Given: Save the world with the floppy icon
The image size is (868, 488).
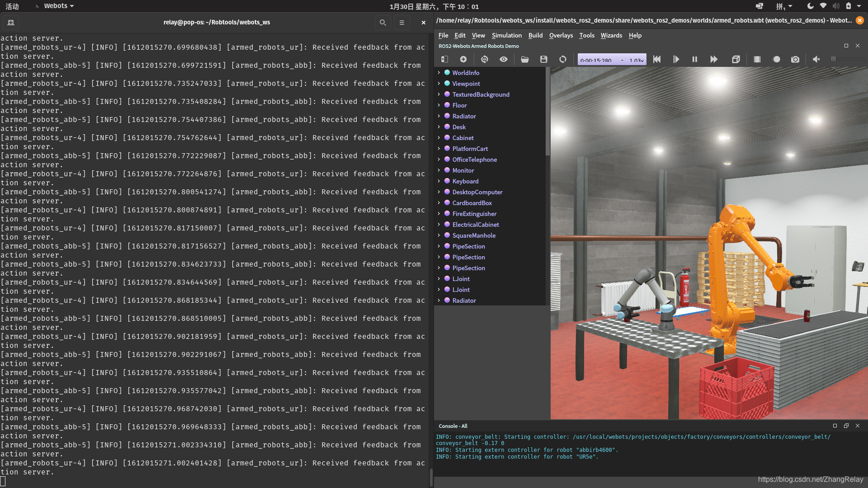Looking at the screenshot, I should 543,59.
